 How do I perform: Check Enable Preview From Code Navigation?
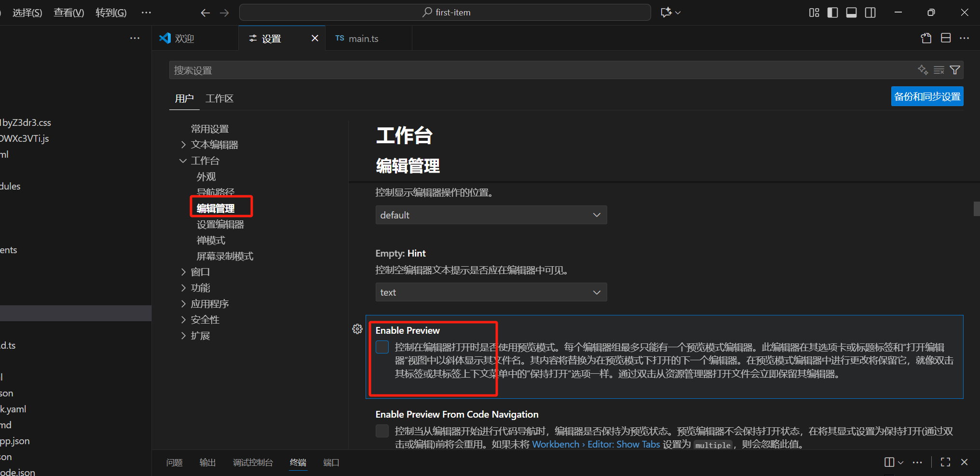(x=382, y=431)
